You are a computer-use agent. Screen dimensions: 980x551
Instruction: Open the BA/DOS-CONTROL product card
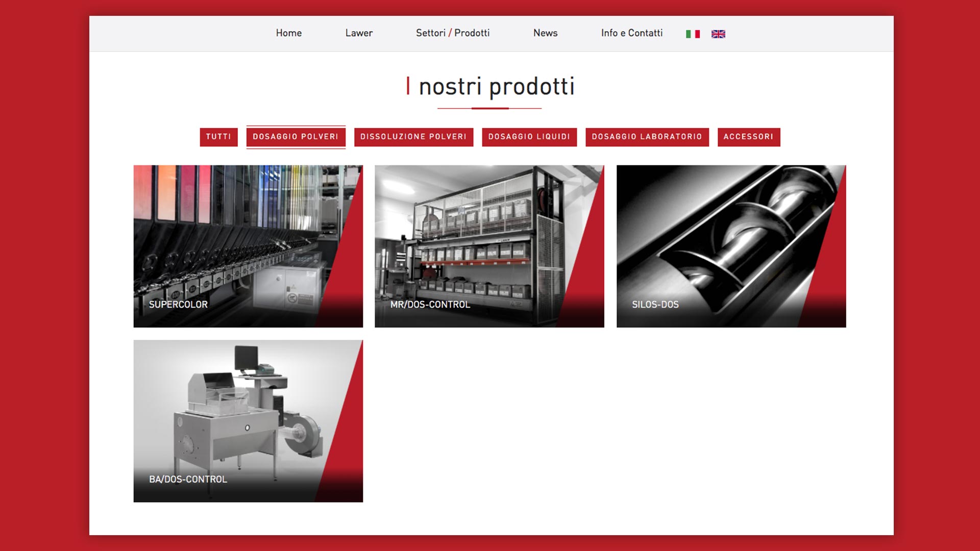click(248, 421)
